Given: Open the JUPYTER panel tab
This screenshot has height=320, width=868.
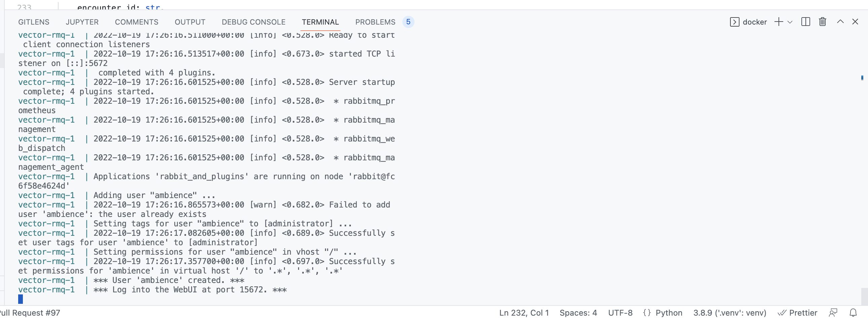Looking at the screenshot, I should point(82,22).
